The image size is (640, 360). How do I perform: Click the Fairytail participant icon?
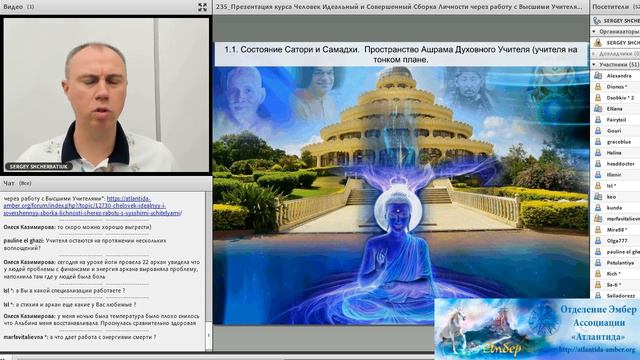point(598,120)
